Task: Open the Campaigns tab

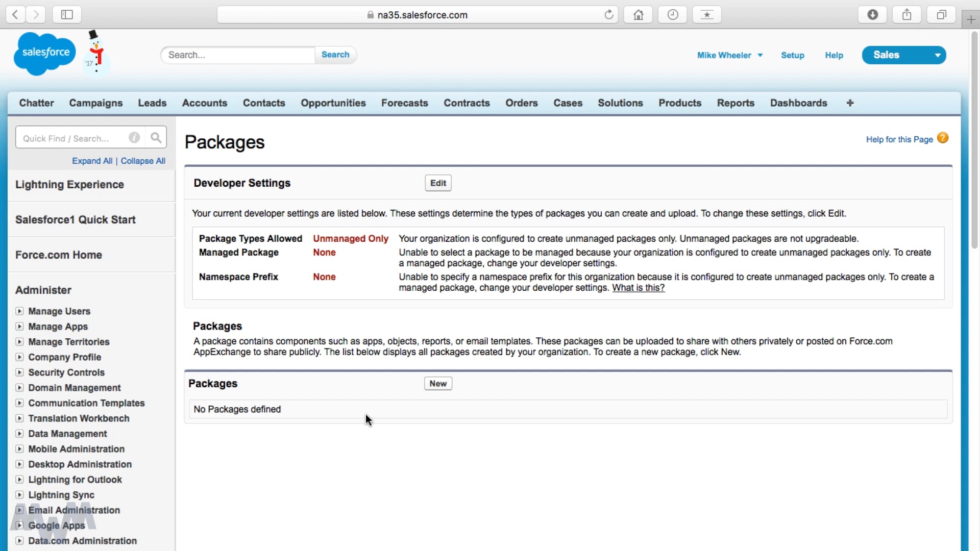Action: tap(96, 103)
